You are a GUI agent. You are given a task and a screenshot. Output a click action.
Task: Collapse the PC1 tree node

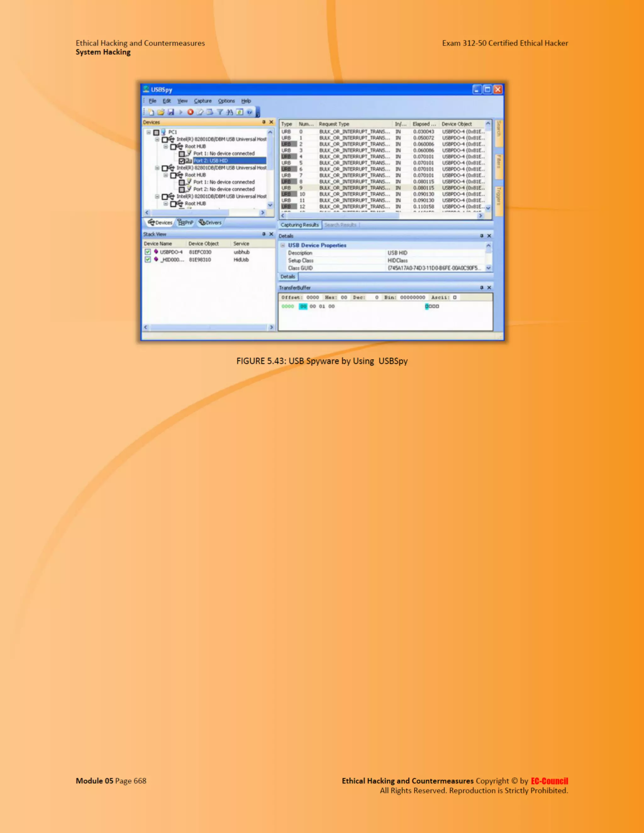[x=148, y=132]
